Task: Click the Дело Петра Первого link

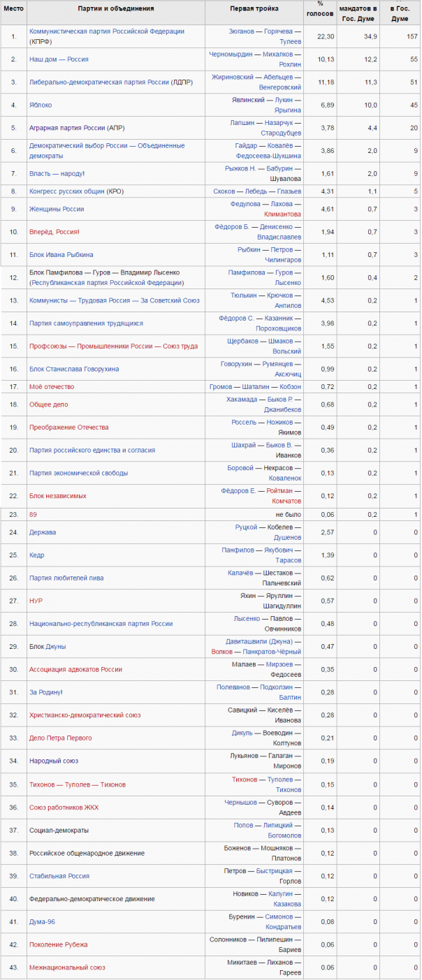Action: coord(60,738)
